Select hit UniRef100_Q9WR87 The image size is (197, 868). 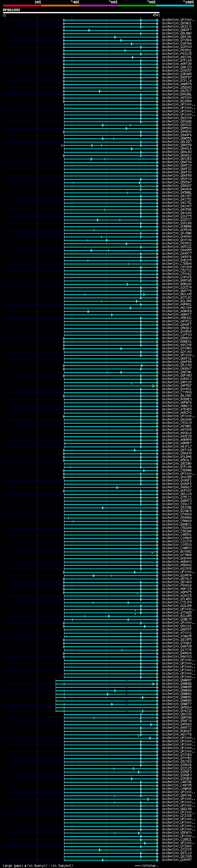coord(177,680)
